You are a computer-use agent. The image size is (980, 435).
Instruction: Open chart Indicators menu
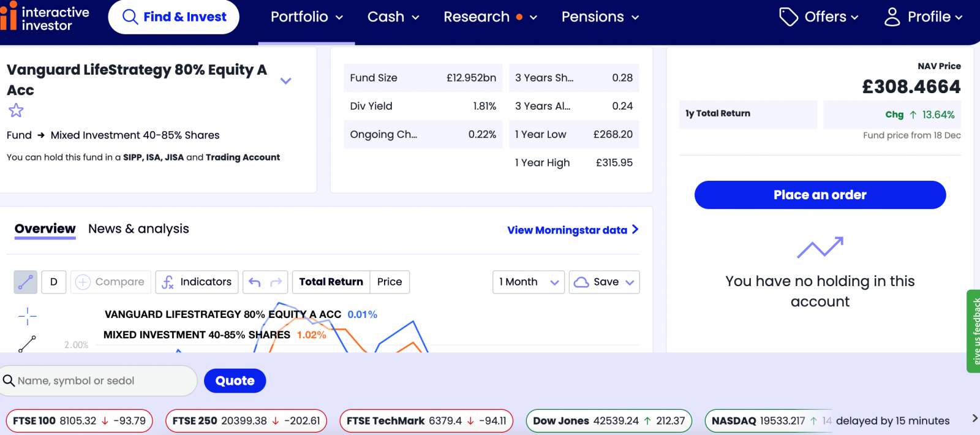[197, 282]
